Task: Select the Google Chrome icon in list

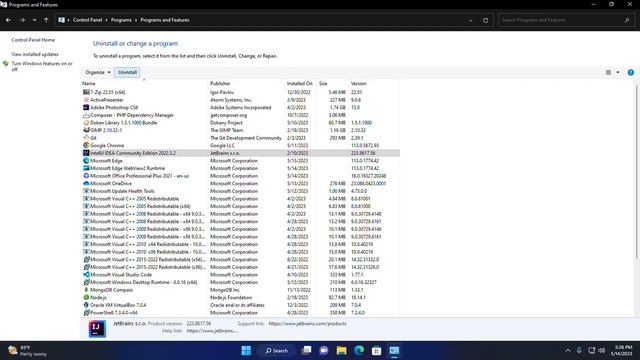Action: (x=86, y=145)
